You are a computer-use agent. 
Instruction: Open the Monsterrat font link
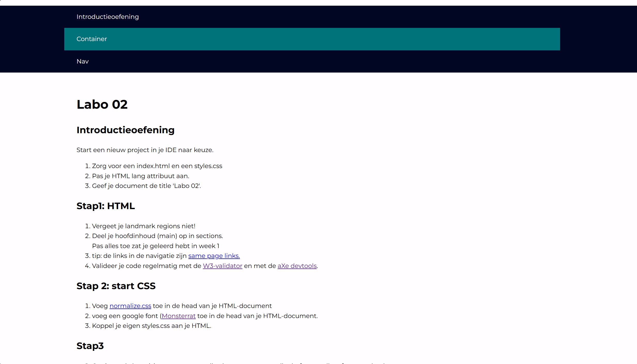click(x=179, y=316)
